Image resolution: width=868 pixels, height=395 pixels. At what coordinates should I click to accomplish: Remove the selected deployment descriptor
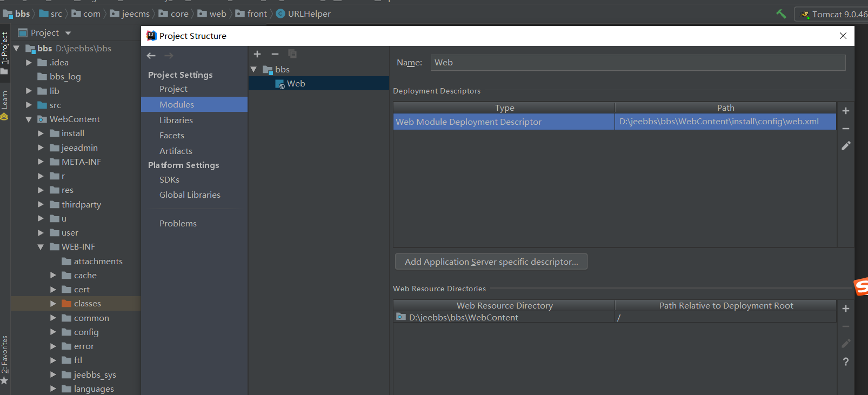[x=846, y=129]
